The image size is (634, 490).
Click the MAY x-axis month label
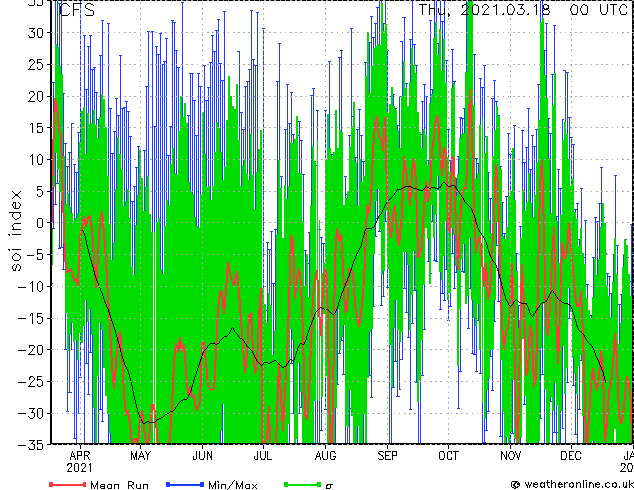click(x=140, y=456)
